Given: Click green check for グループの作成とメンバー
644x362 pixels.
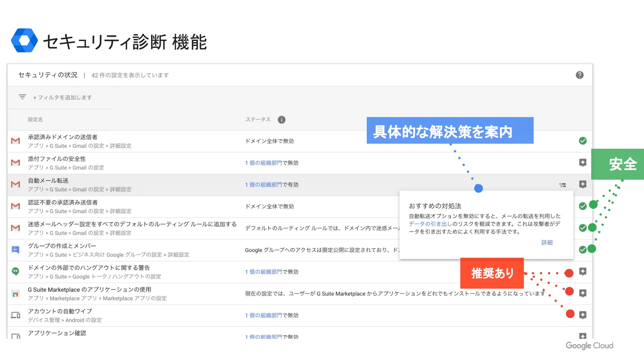Looking at the screenshot, I should [x=583, y=250].
